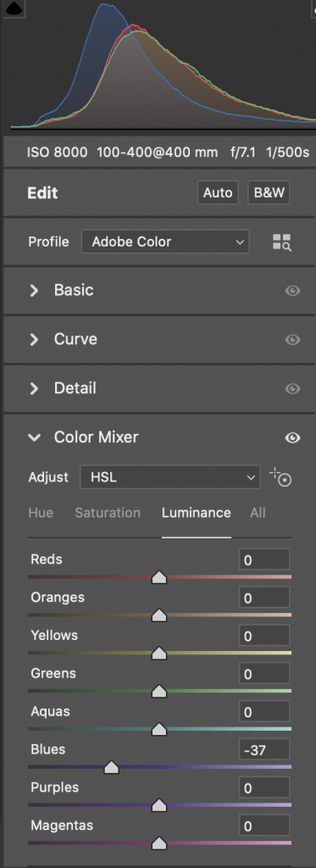Switch to the Saturation tab
316x868 pixels.
click(x=108, y=513)
